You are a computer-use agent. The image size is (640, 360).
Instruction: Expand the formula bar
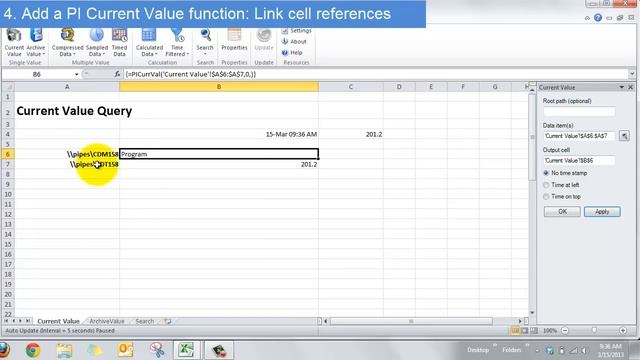(632, 74)
